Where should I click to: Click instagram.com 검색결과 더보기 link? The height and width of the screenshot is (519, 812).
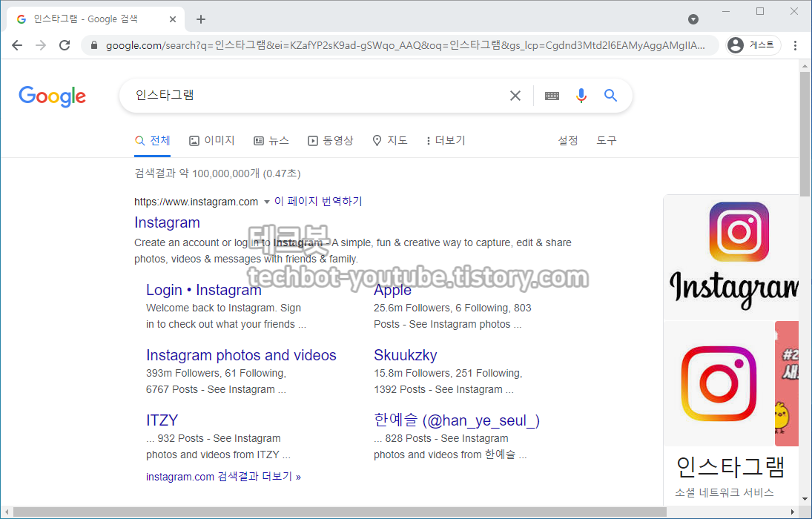223,477
